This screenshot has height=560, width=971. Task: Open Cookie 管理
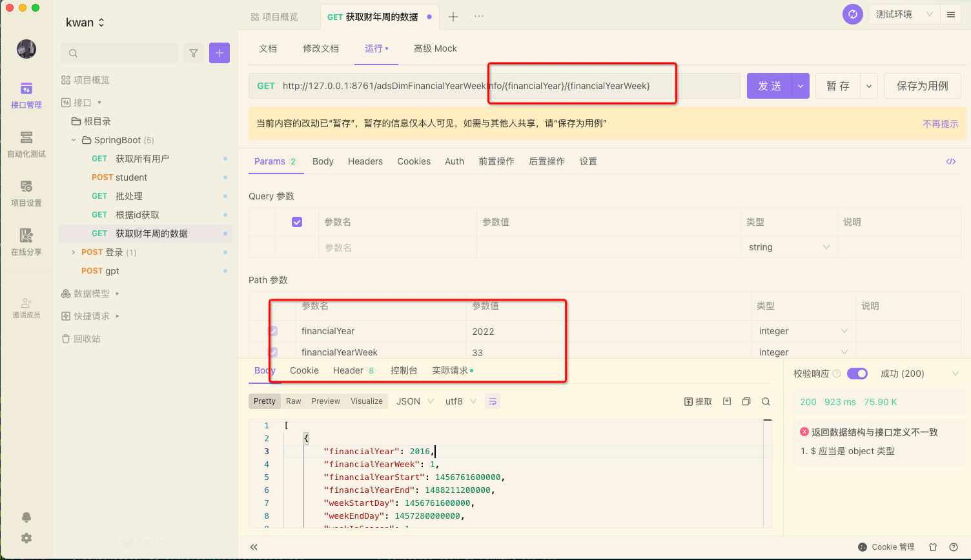click(x=886, y=547)
